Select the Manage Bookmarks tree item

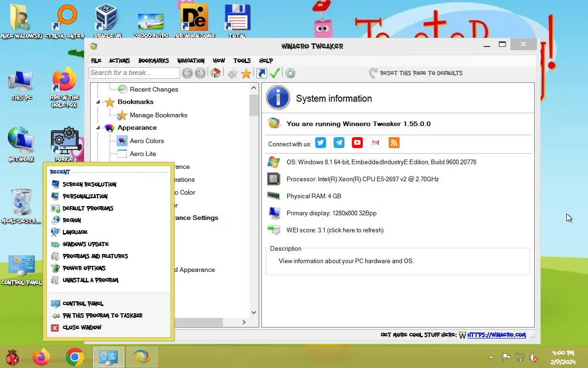click(x=158, y=115)
